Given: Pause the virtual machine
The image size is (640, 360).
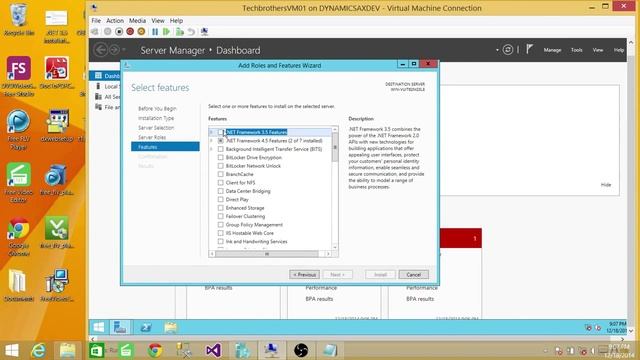Looking at the screenshot, I should tap(155, 32).
